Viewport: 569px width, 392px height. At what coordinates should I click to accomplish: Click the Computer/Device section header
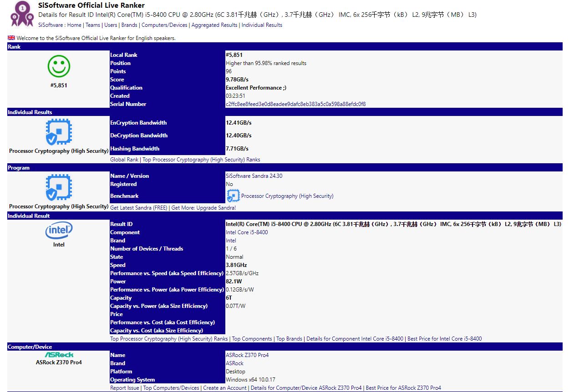tap(285, 347)
